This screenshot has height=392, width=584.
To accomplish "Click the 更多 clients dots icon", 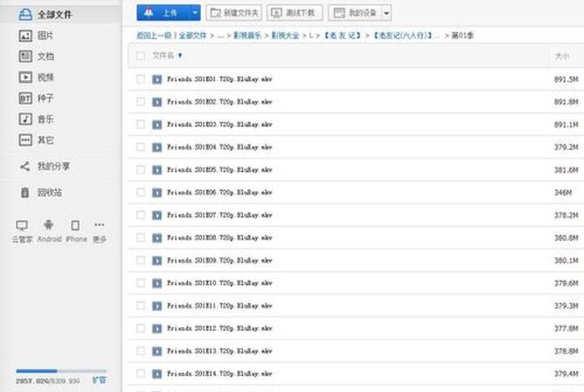I will pos(99,225).
